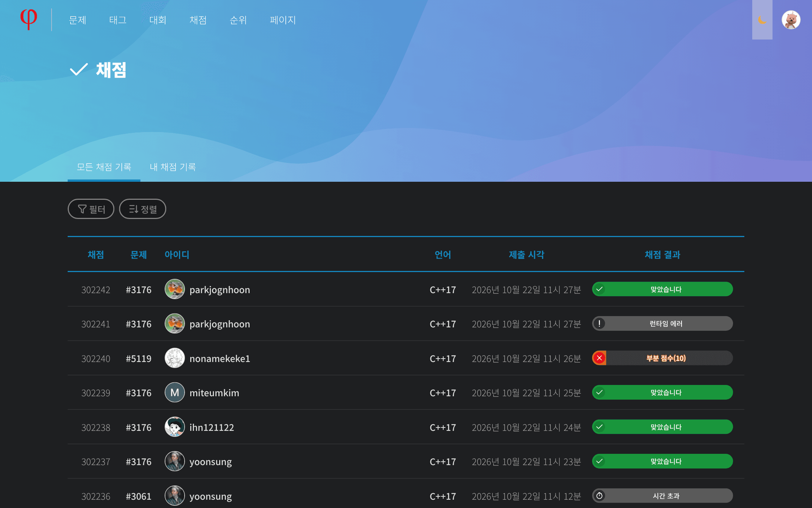812x508 pixels.
Task: Open submission 302242 맞았습니다 result badge
Action: tap(662, 289)
